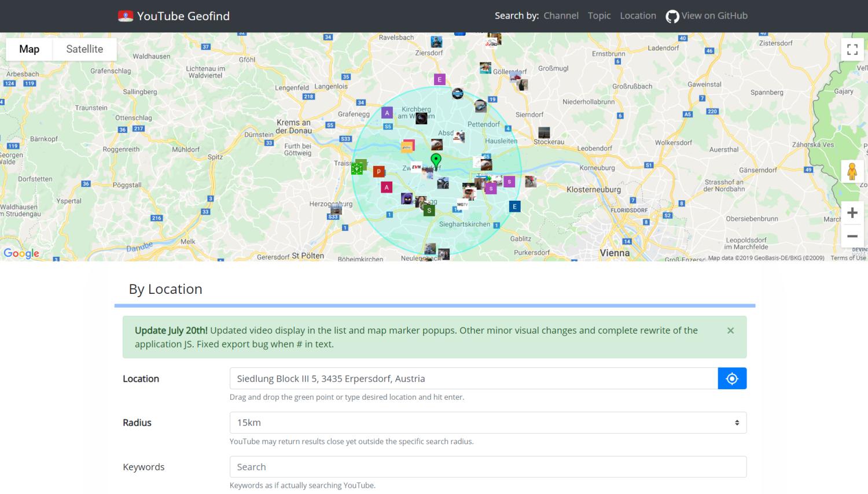Open Search by Channel page
The height and width of the screenshot is (494, 868).
561,16
